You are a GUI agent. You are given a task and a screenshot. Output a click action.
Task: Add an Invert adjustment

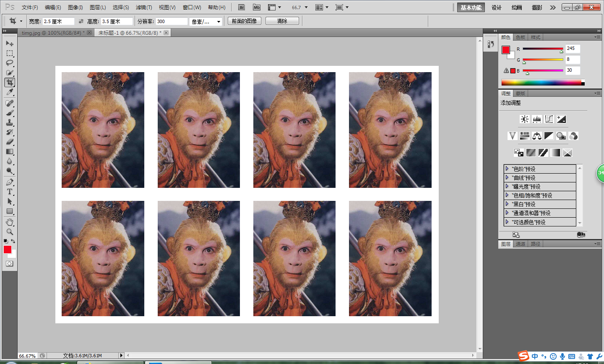click(518, 153)
